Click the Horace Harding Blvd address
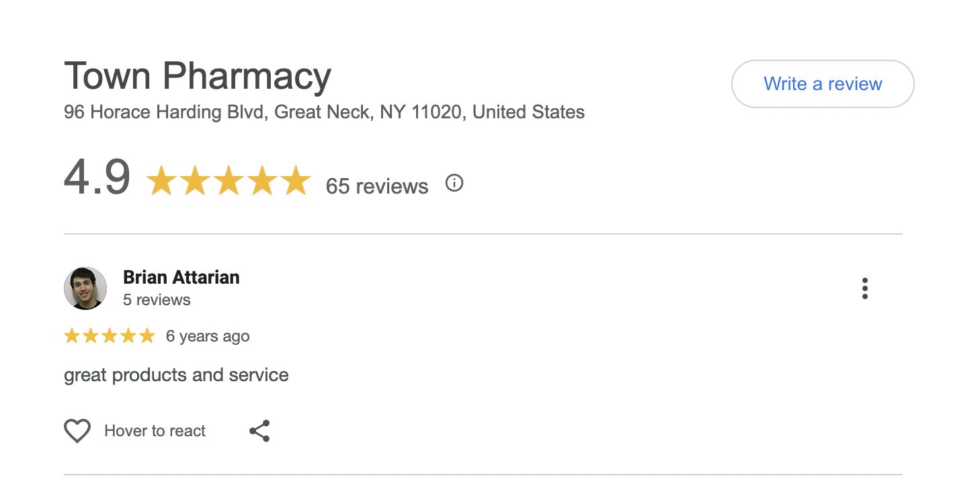Viewport: 980px width, 484px height. click(324, 112)
